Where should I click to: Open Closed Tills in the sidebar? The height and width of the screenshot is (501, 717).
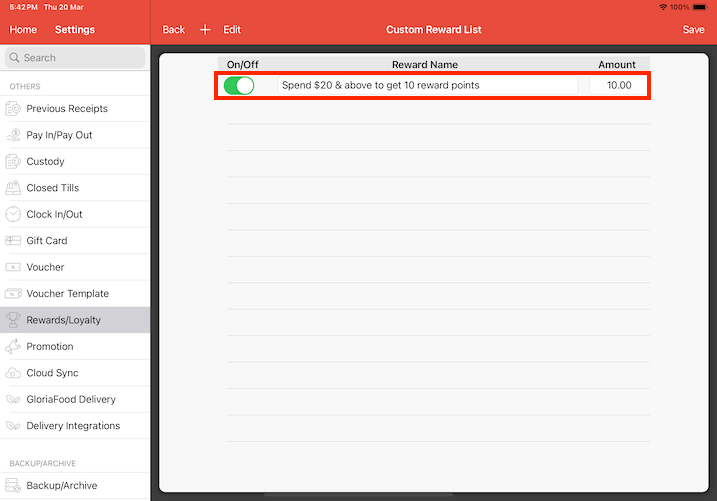tap(75, 188)
